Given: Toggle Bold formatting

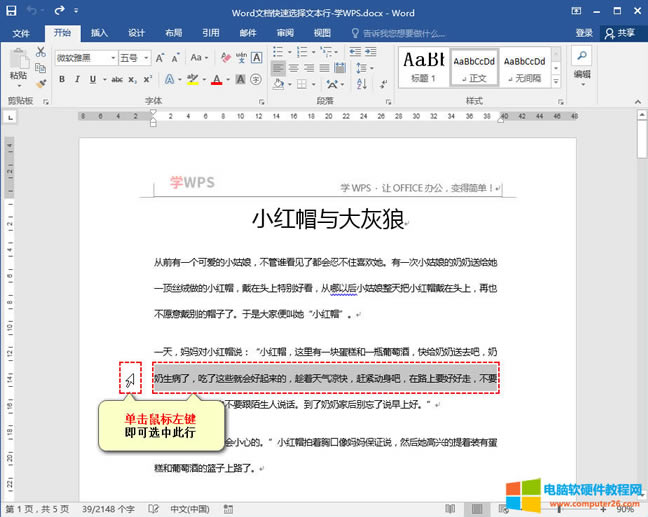Looking at the screenshot, I should point(62,79).
